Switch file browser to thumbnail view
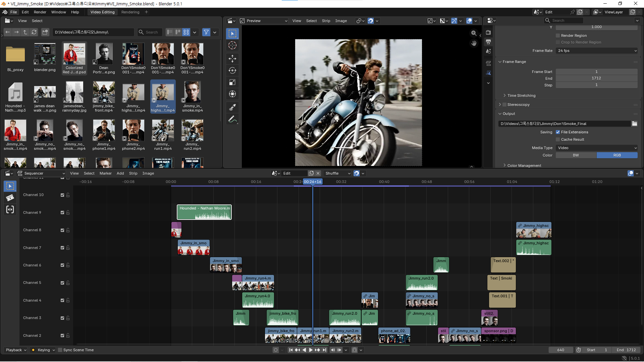644x362 pixels. [x=186, y=32]
